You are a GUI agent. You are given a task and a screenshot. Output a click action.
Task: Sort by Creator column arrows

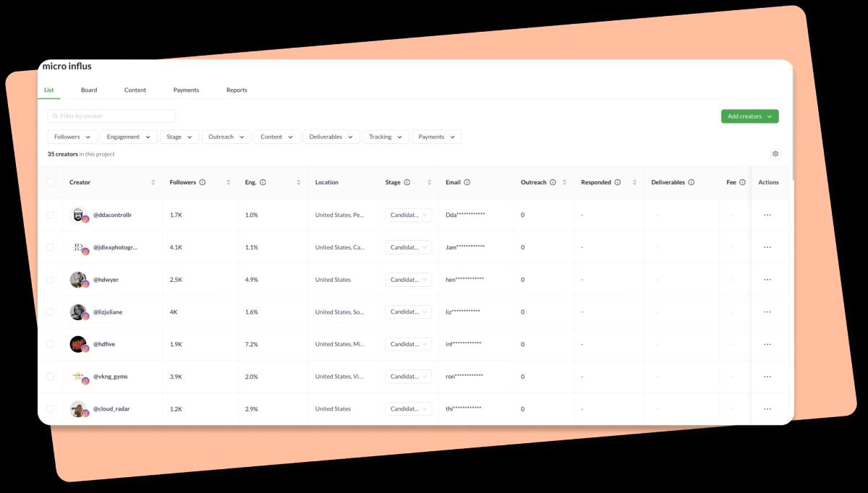[x=153, y=182]
